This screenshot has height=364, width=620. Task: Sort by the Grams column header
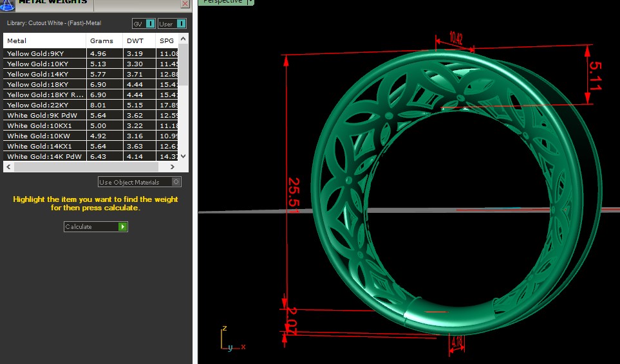coord(104,41)
